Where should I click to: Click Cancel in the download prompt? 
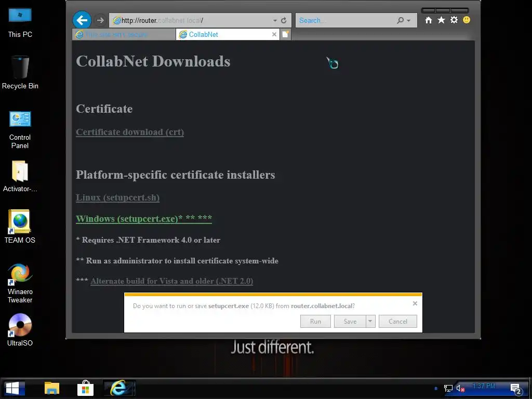[397, 321]
